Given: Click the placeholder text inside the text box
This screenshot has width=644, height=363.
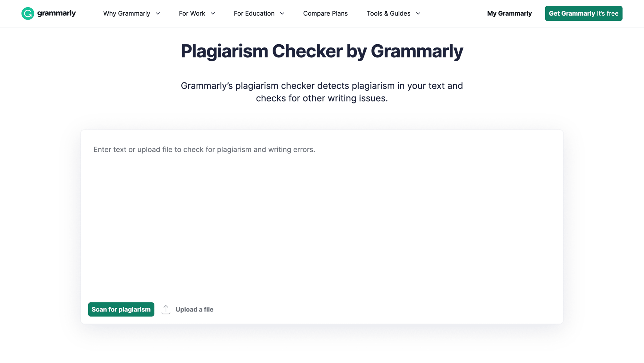Looking at the screenshot, I should tap(204, 149).
